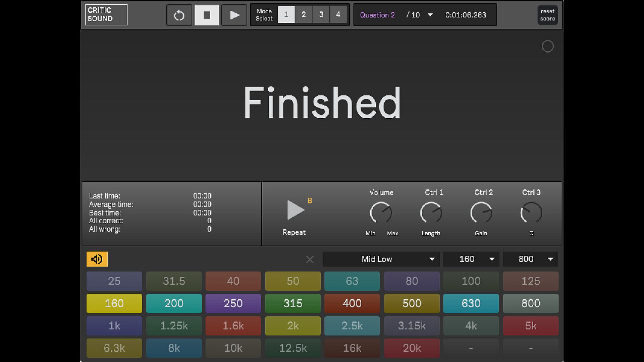Click the Critic Sound logo
This screenshot has height=362, width=644.
click(106, 15)
